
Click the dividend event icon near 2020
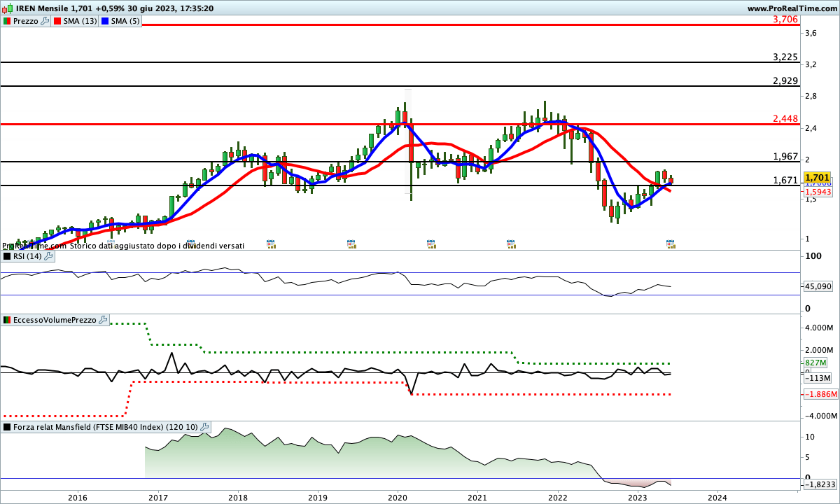pyautogui.click(x=431, y=244)
